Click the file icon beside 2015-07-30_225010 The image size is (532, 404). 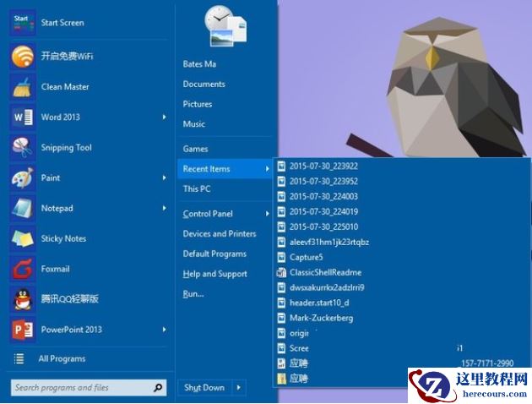click(x=281, y=227)
